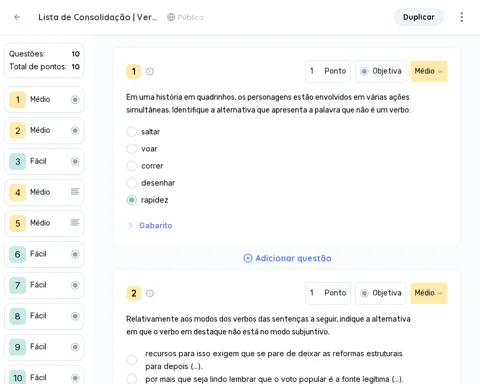This screenshot has width=480, height=384.
Task: Jump to question 1 Médio in sidebar
Action: (x=44, y=99)
